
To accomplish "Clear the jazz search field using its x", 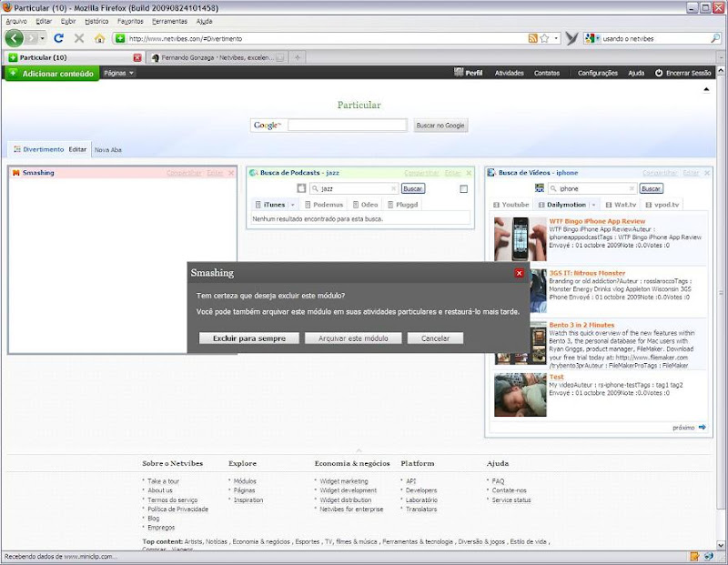I will click(x=393, y=188).
